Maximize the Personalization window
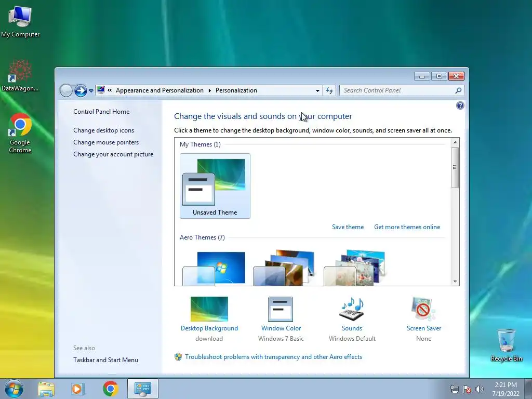The width and height of the screenshot is (532, 399). 438,76
